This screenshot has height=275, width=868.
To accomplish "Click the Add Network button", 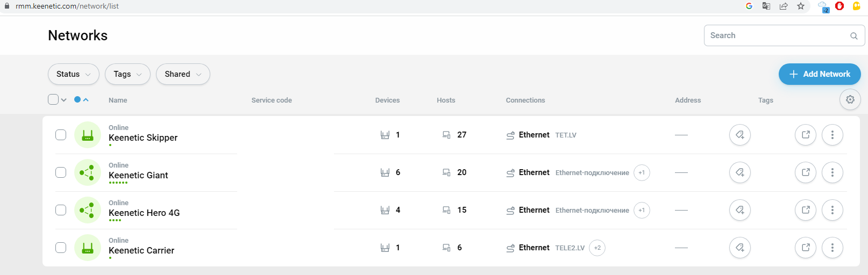I will 820,74.
